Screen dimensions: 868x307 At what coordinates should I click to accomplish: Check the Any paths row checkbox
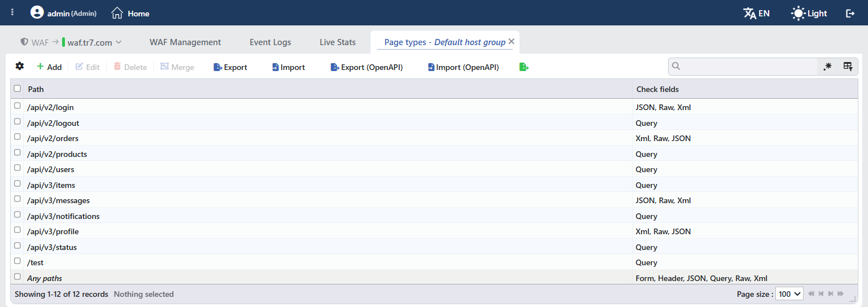(18, 277)
